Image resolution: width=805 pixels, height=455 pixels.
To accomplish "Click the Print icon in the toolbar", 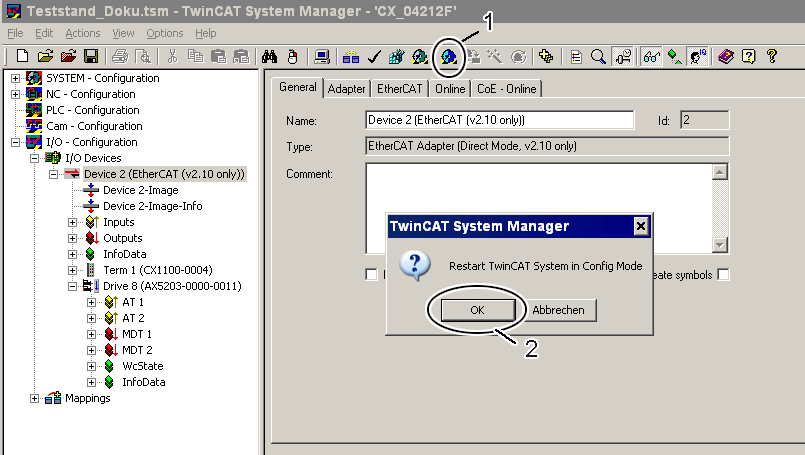I will click(120, 56).
